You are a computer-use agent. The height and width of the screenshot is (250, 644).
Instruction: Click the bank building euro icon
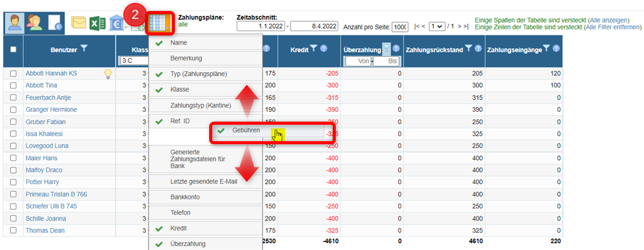point(116,23)
